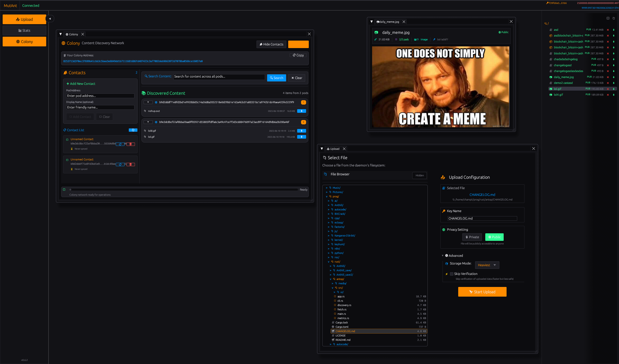
Task: Refresh the key list in the right panel
Action: pos(614,18)
